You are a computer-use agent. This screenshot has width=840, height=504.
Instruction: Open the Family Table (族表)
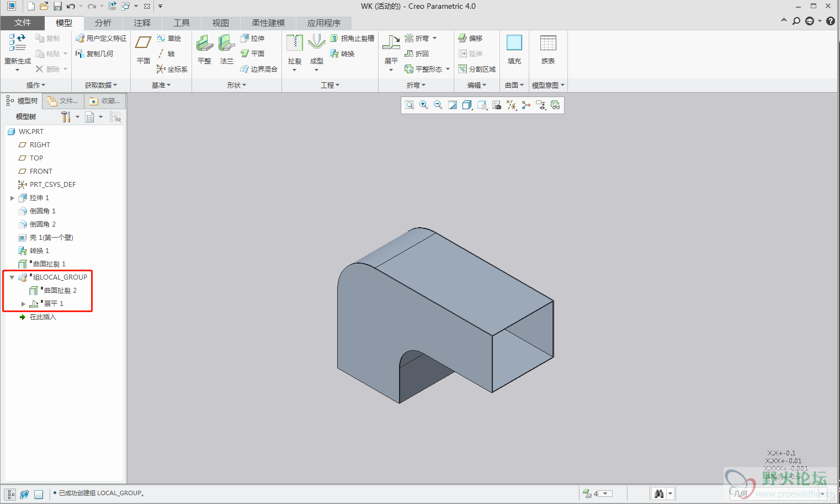(x=548, y=50)
